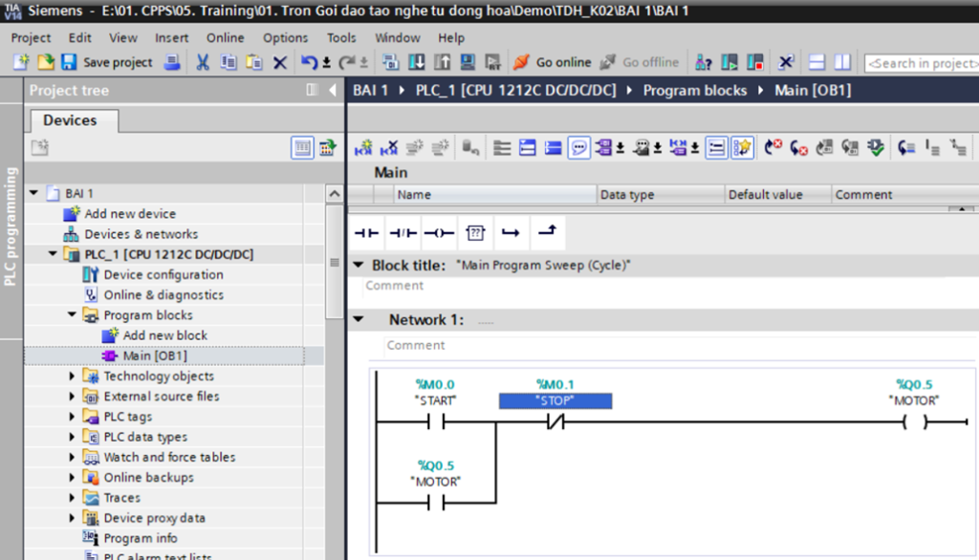Insert a normally closed contact from favorites
The image size is (979, 560).
tap(403, 232)
